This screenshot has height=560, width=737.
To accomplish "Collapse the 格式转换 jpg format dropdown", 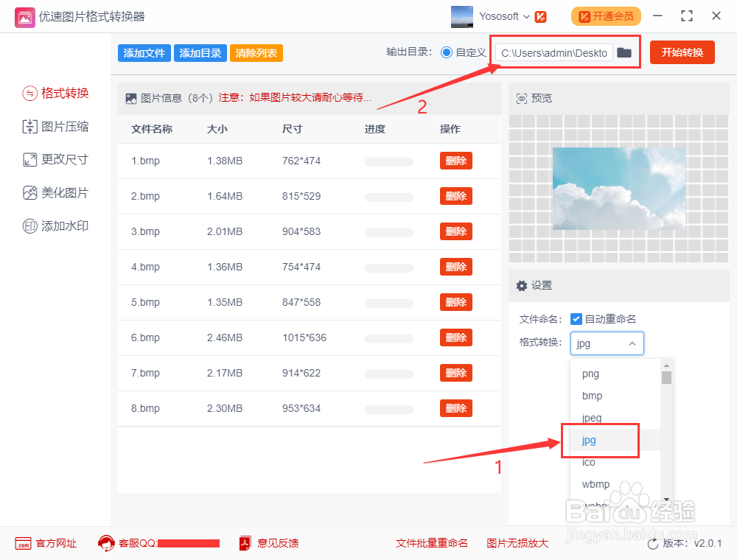I will point(607,343).
